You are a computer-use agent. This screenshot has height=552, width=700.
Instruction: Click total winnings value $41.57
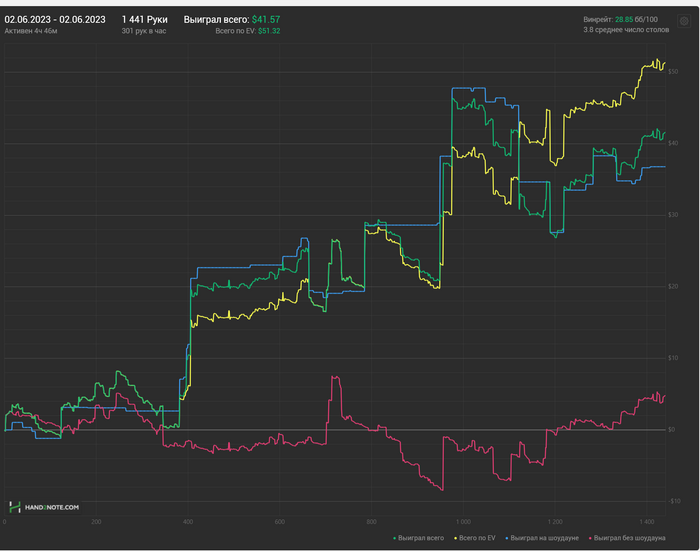[266, 20]
